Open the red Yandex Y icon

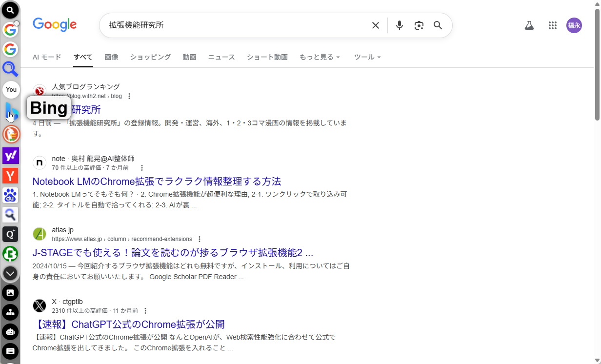pos(10,176)
